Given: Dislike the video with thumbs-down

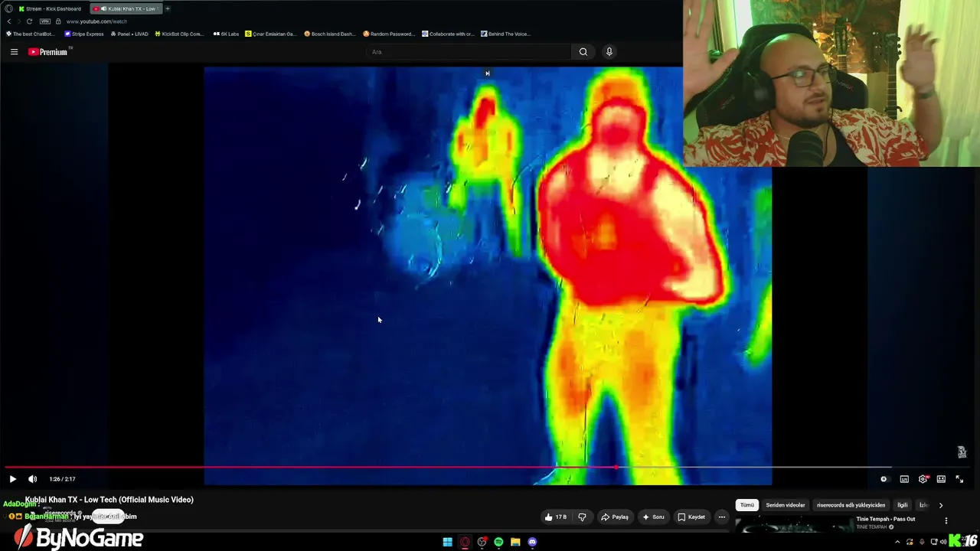Looking at the screenshot, I should 582,517.
